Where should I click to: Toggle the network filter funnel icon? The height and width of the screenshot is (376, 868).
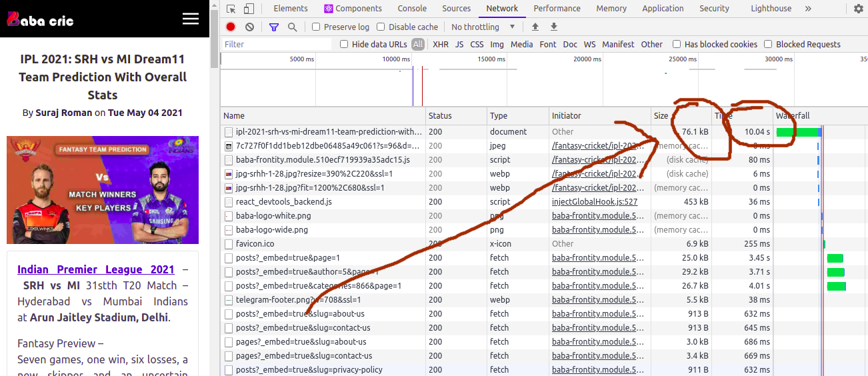(274, 27)
